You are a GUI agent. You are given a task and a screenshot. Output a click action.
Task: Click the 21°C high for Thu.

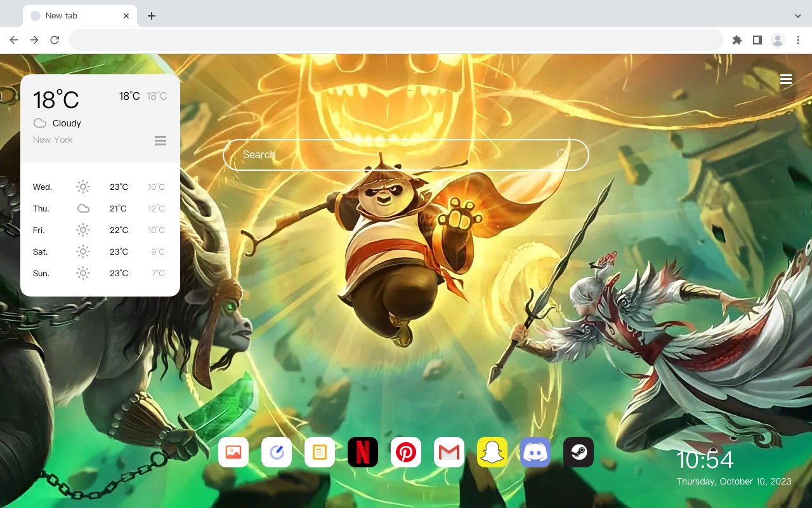point(118,208)
